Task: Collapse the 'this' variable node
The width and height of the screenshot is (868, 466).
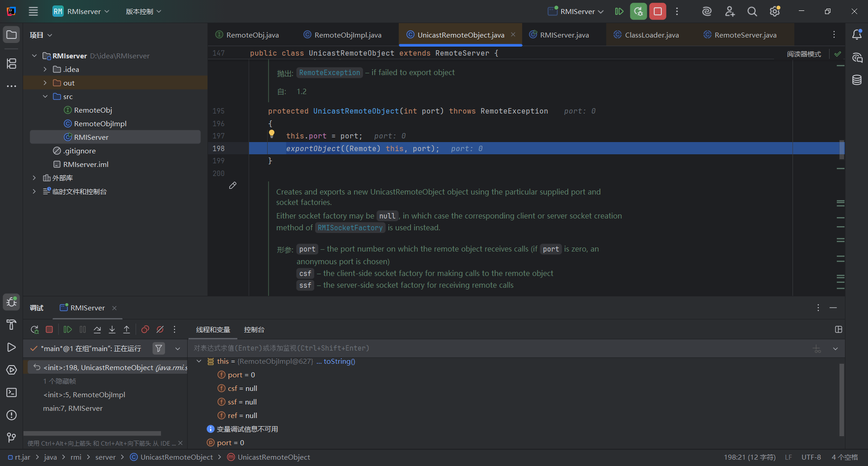Action: 199,361
